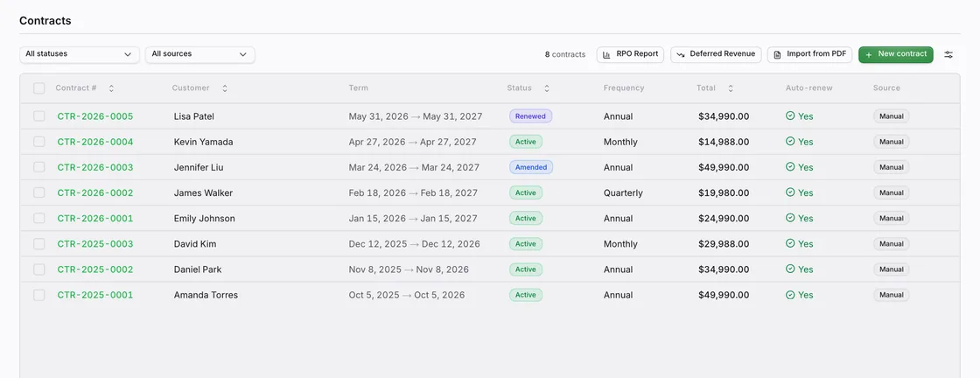Click the Auto-renew column header

pyautogui.click(x=809, y=88)
